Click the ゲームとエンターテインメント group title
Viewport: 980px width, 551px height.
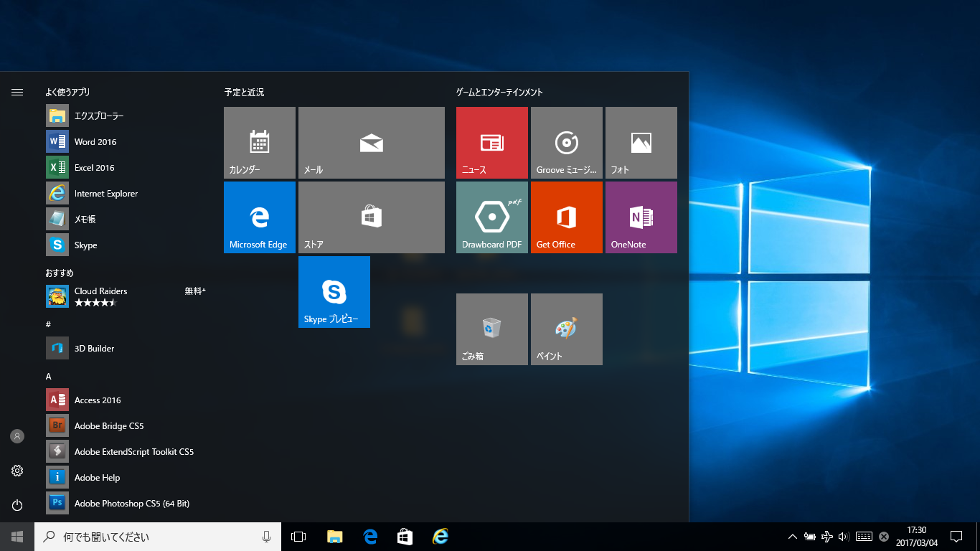tap(499, 92)
